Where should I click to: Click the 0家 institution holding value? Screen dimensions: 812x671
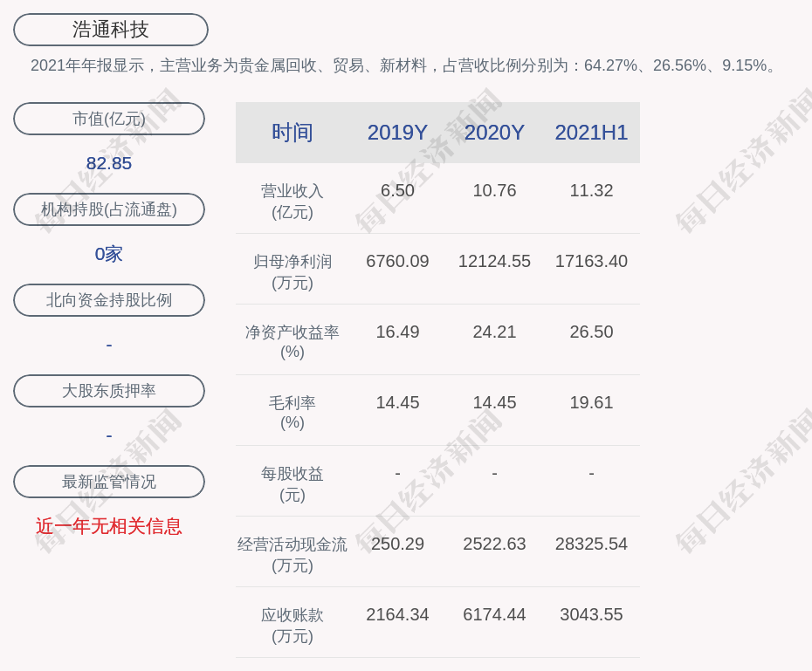coord(109,254)
